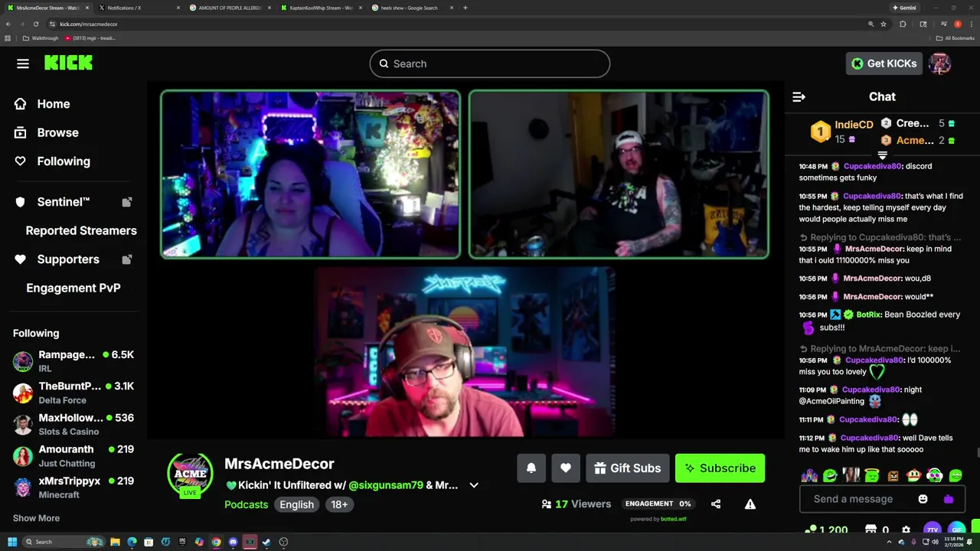The height and width of the screenshot is (551, 980).
Task: Switch to KaptainKoolWhip Stream tab
Action: pos(322,8)
